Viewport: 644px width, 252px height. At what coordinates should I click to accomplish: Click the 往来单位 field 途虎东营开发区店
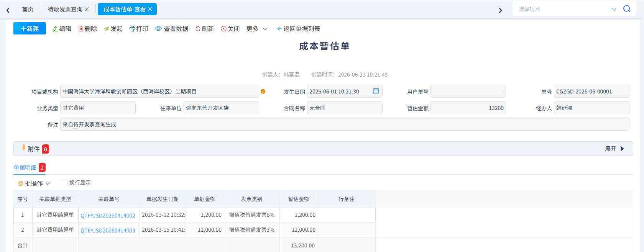coord(221,108)
